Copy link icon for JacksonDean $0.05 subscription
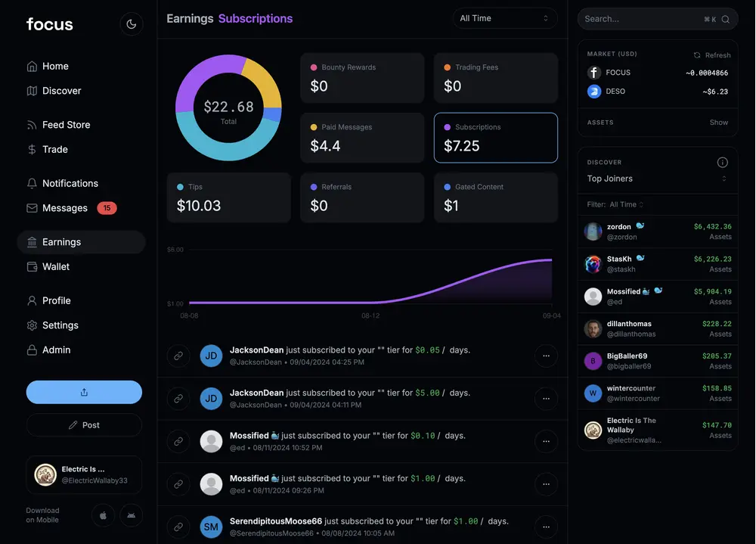 [x=178, y=356]
